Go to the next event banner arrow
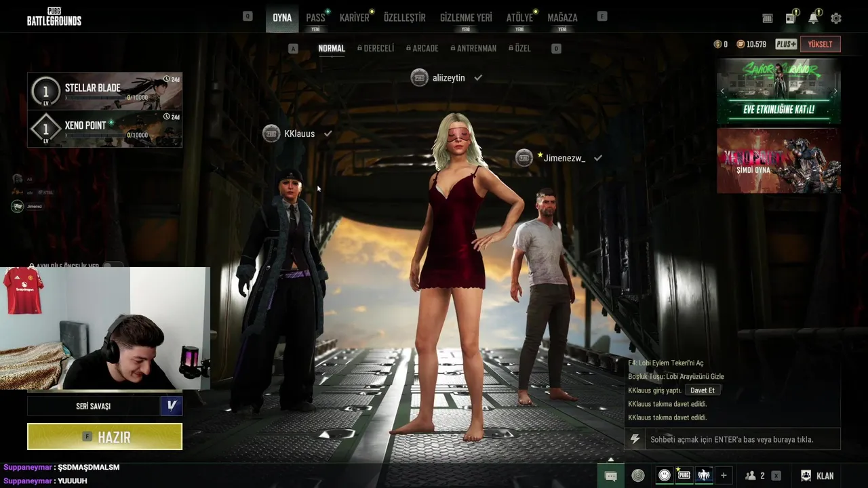This screenshot has height=488, width=868. [x=835, y=91]
